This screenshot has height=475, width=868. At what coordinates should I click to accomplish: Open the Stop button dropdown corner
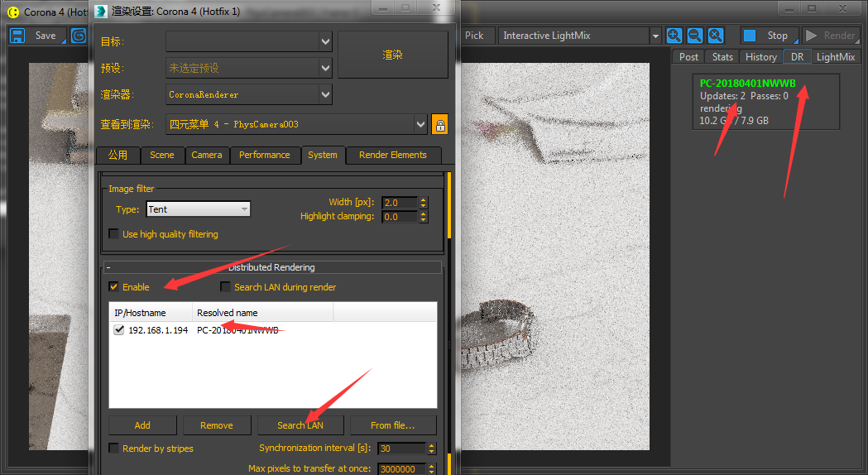click(796, 41)
